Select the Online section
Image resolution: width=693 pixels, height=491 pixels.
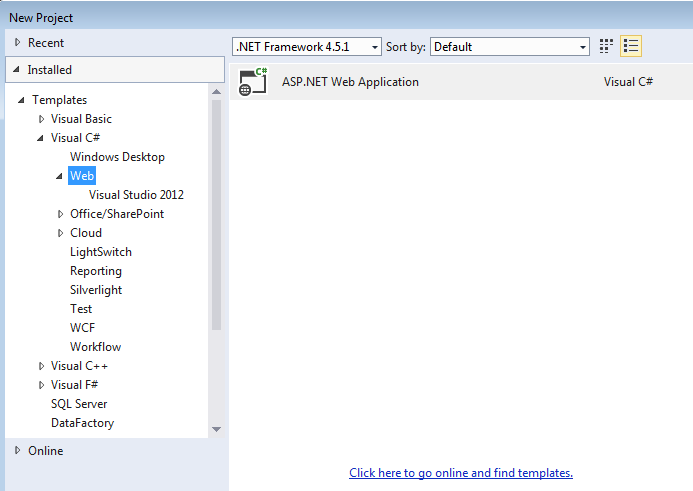46,451
